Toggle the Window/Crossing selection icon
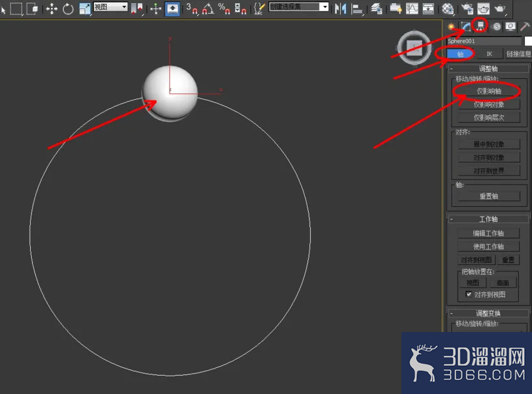Screen dimensions: 532x394 32,8
